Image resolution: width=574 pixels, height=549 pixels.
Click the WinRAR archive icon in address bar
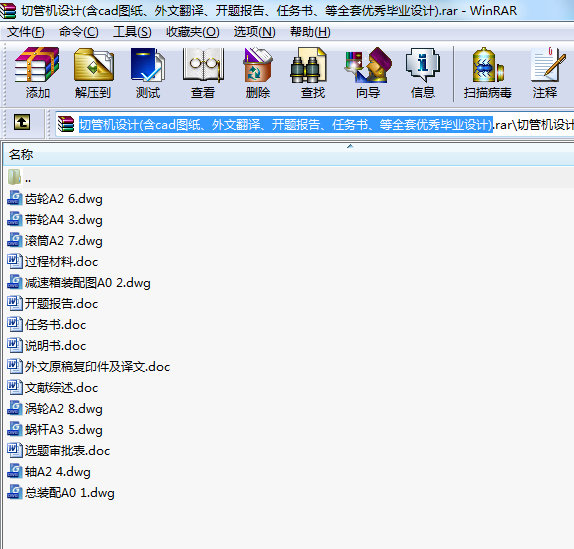(66, 124)
